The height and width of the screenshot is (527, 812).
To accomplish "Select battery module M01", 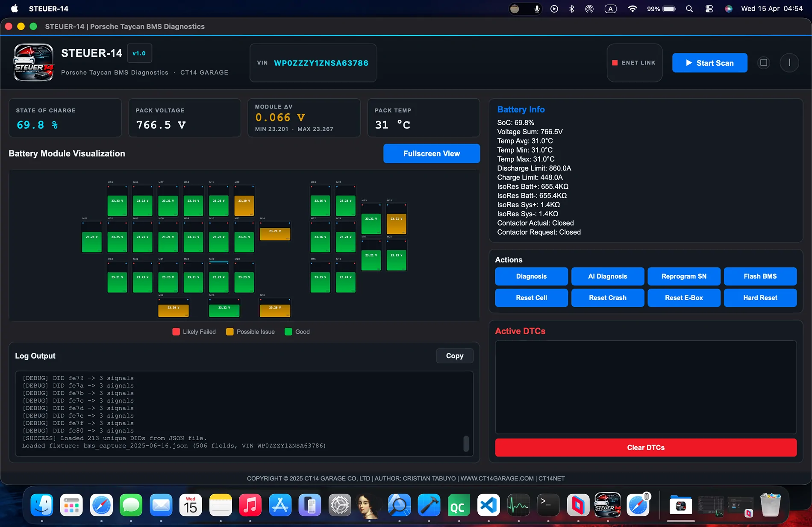I will 91,237.
